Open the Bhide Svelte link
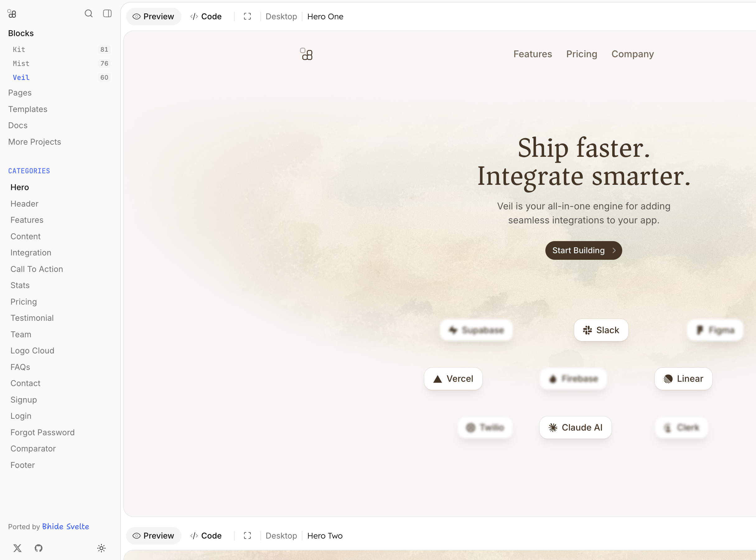Screen dimensions: 756x560 (65, 526)
